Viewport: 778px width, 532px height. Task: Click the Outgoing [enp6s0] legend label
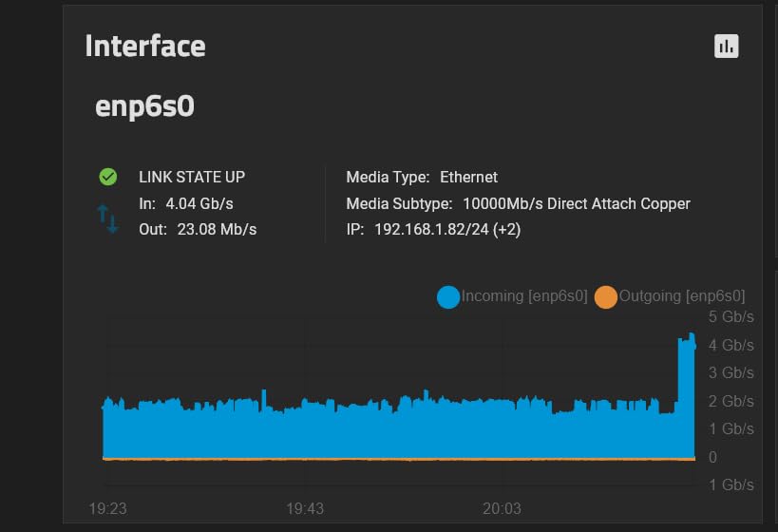pyautogui.click(x=681, y=296)
